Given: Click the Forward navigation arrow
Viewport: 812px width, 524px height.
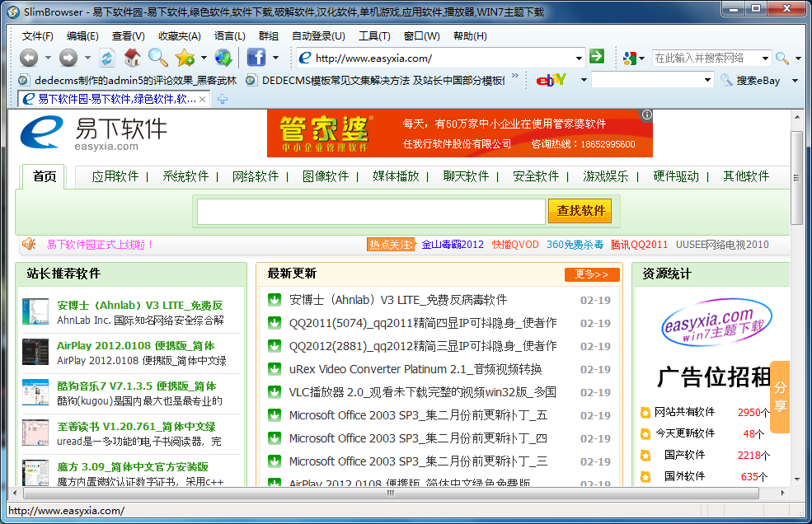Looking at the screenshot, I should 68,58.
